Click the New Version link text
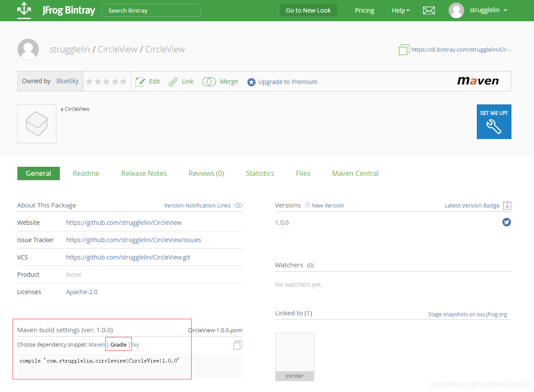Viewport: 534px width, 392px height. click(328, 205)
